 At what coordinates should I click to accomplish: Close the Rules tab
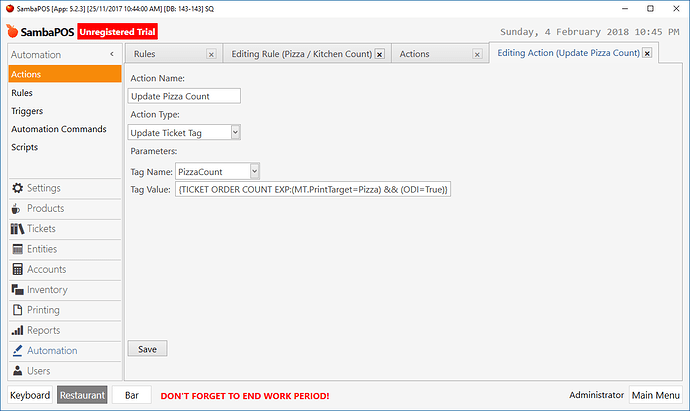click(x=211, y=55)
